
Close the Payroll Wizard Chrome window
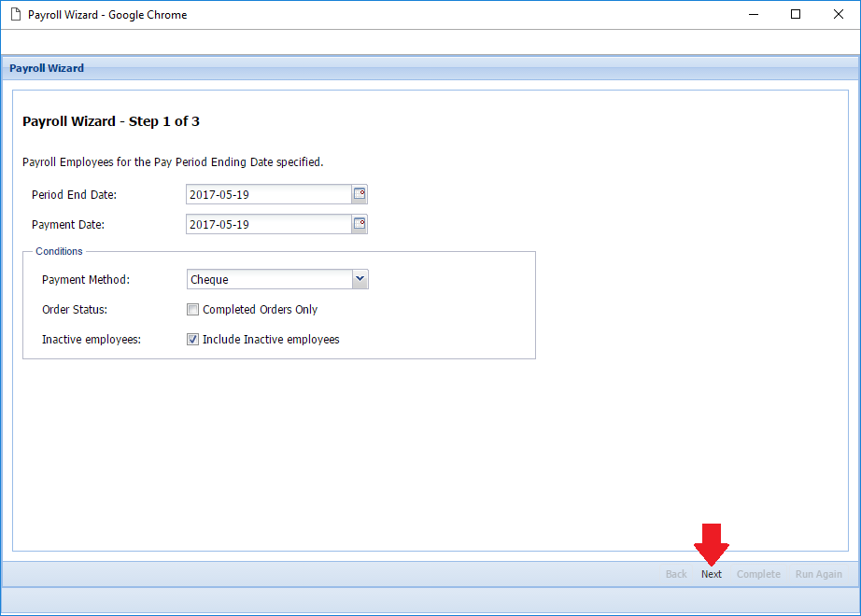[x=839, y=14]
